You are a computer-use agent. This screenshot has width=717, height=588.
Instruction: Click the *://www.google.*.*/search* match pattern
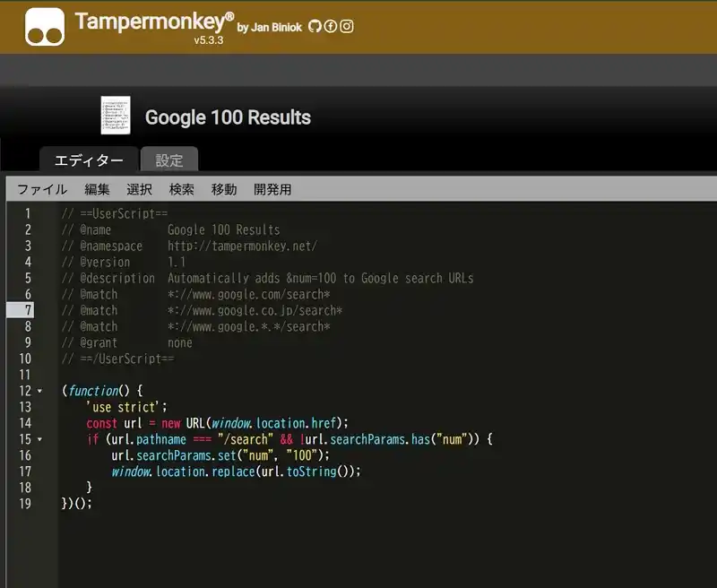[249, 326]
